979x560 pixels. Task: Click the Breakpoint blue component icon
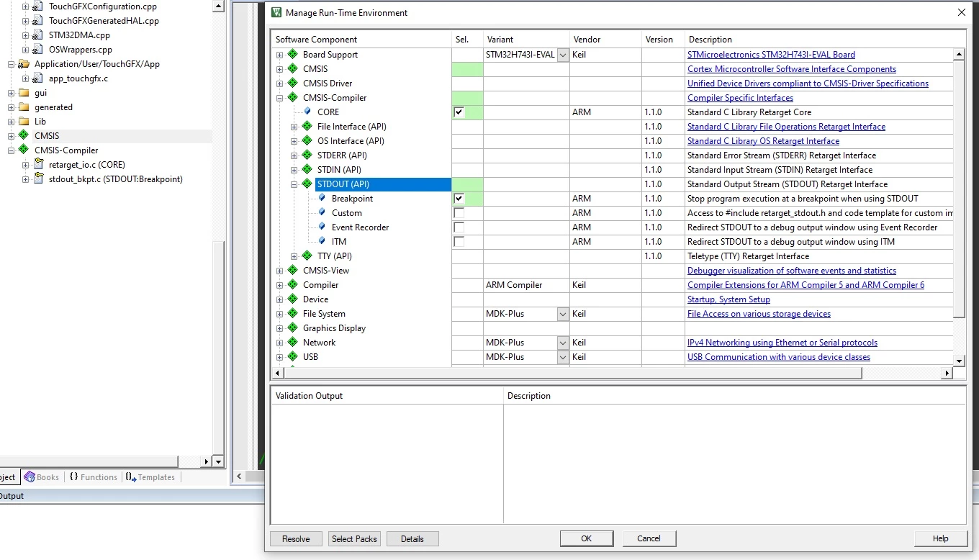[322, 198]
